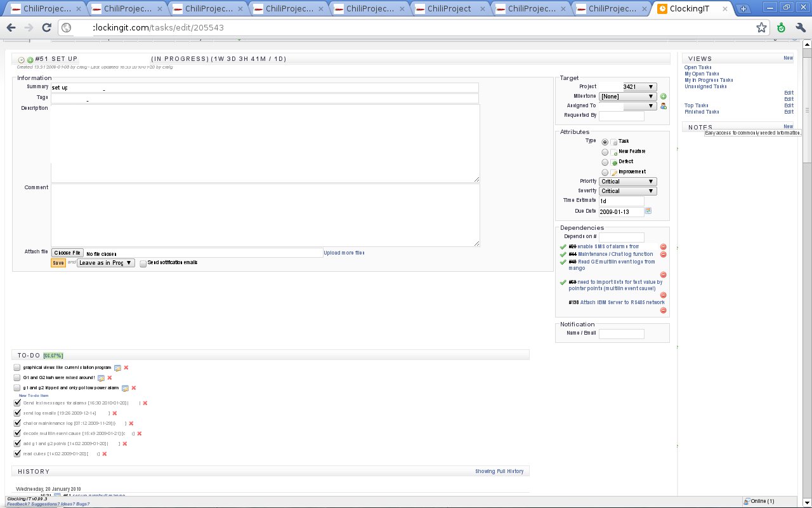Delete to-do 'read cubes'
The image size is (812, 508).
coord(105,453)
